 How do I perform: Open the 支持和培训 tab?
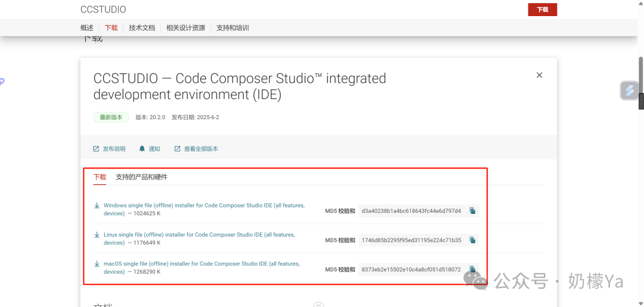(233, 28)
